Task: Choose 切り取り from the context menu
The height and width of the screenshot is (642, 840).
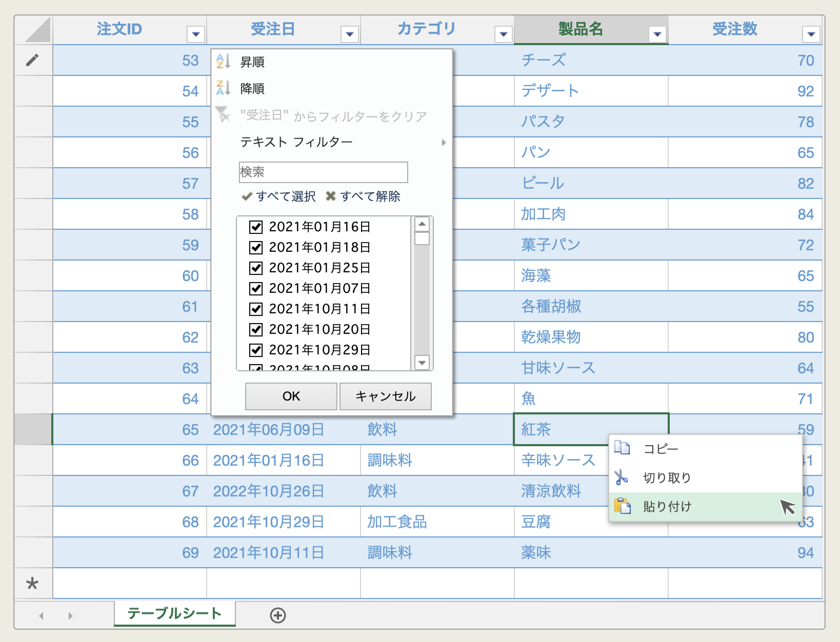Action: tap(705, 478)
